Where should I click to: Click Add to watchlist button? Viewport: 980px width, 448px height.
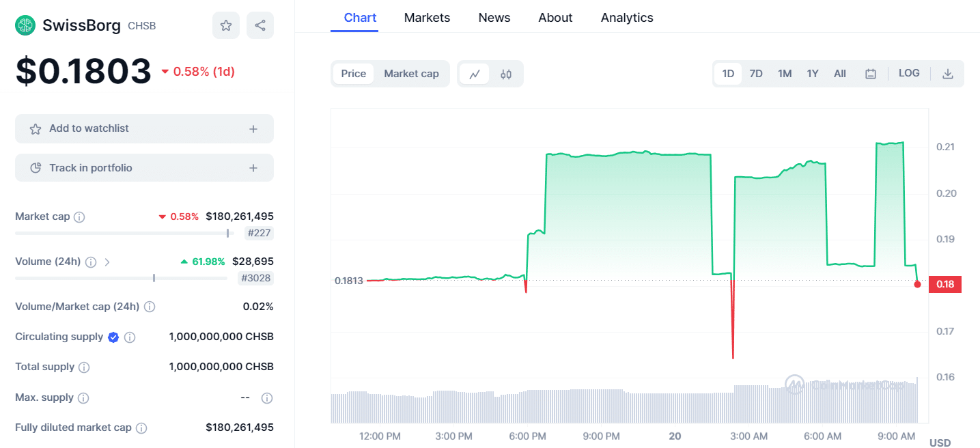pos(144,128)
